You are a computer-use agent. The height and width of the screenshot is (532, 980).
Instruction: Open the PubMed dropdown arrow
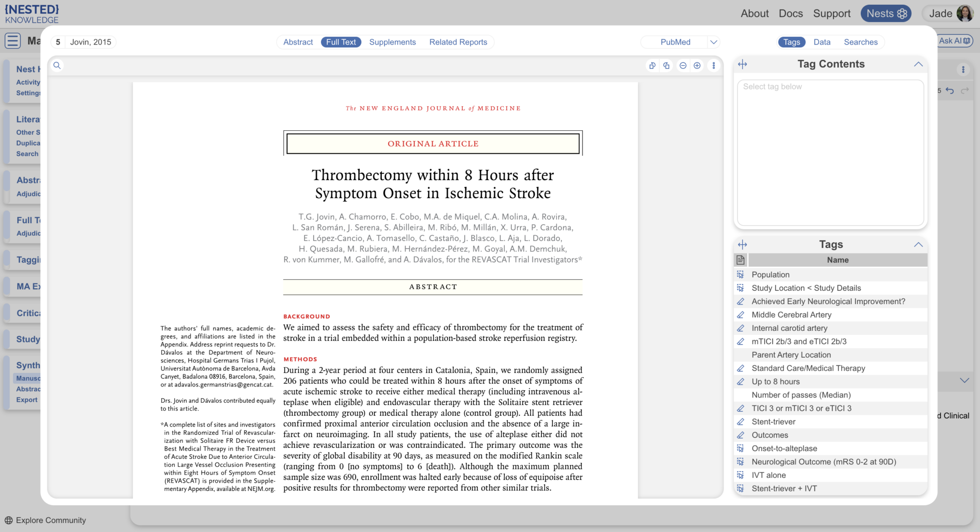pos(713,42)
